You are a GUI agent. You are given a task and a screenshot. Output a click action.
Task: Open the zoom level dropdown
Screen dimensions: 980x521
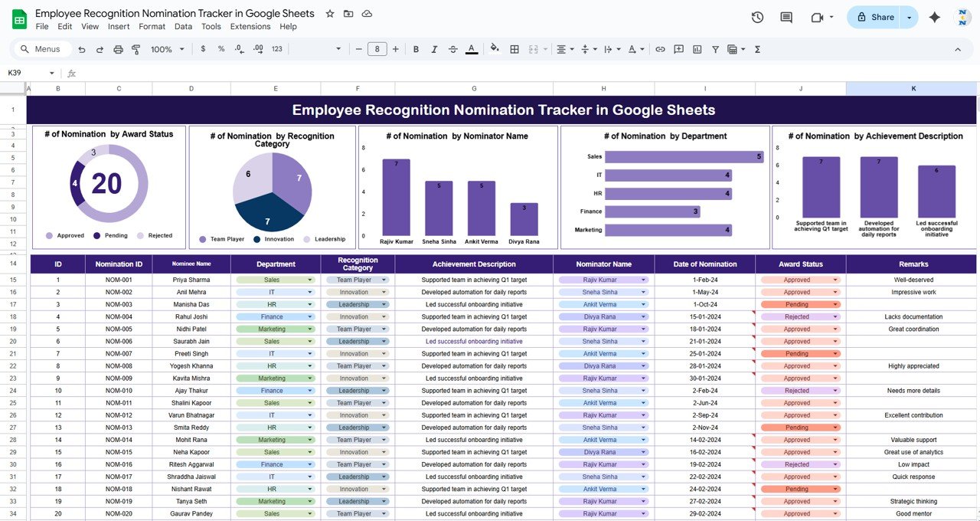168,49
